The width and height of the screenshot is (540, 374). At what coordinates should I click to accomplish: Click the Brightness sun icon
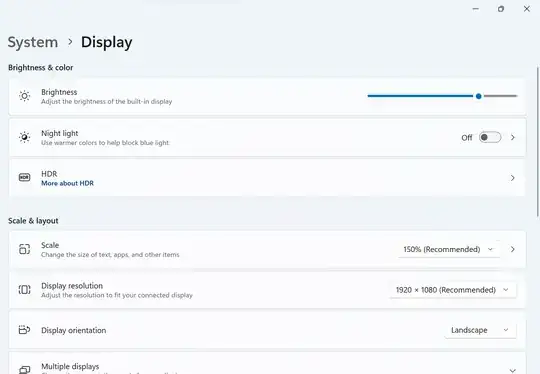[24, 96]
